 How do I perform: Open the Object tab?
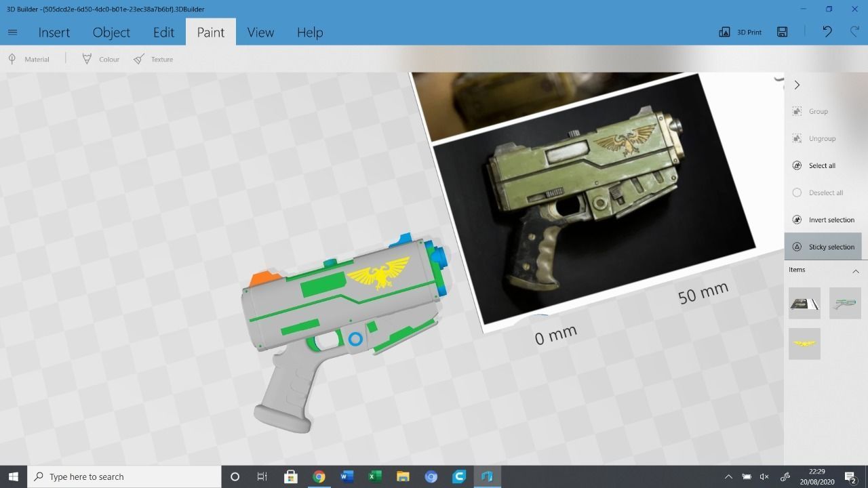coord(111,33)
